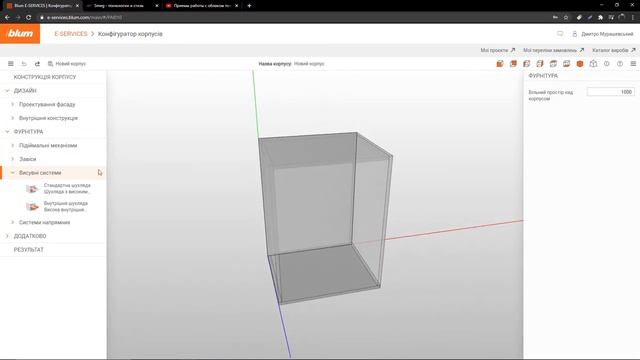Click the wireframe cube outline icon
Screen dimensions: 640x360
593,64
